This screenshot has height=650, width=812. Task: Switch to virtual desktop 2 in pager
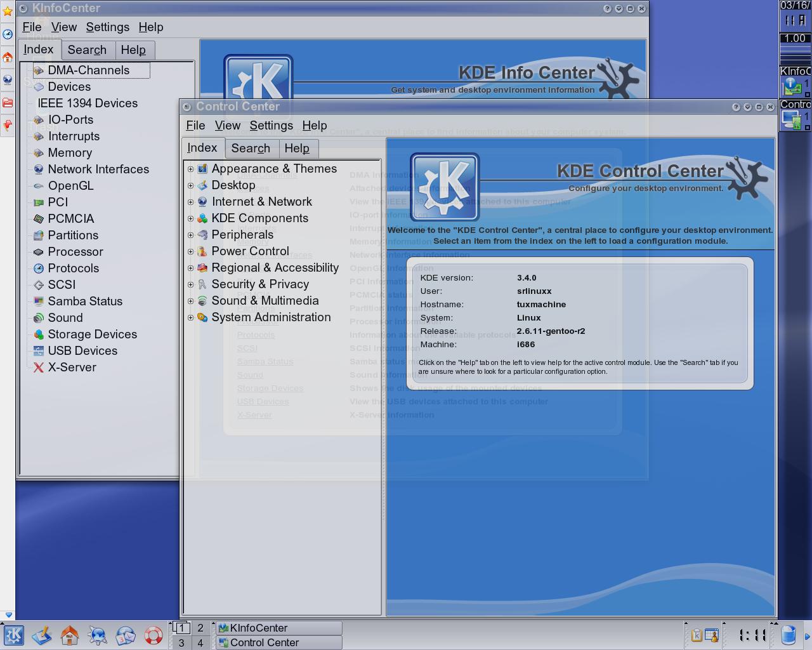[x=200, y=628]
